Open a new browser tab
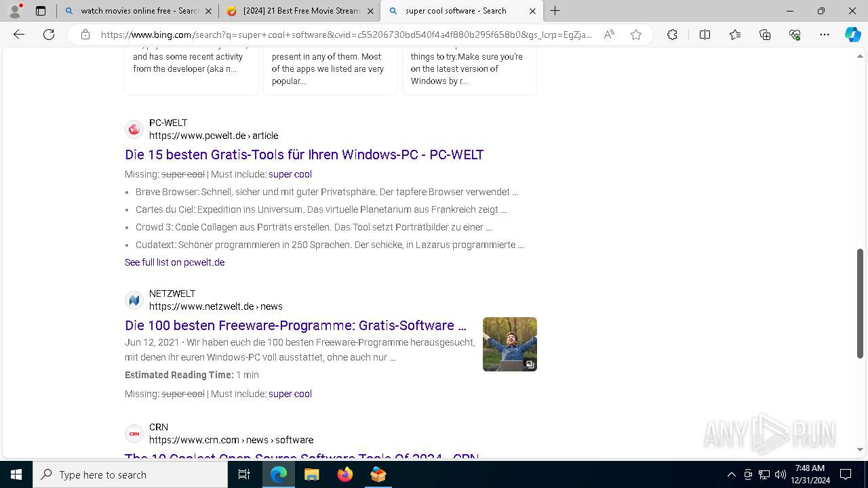 (x=555, y=11)
